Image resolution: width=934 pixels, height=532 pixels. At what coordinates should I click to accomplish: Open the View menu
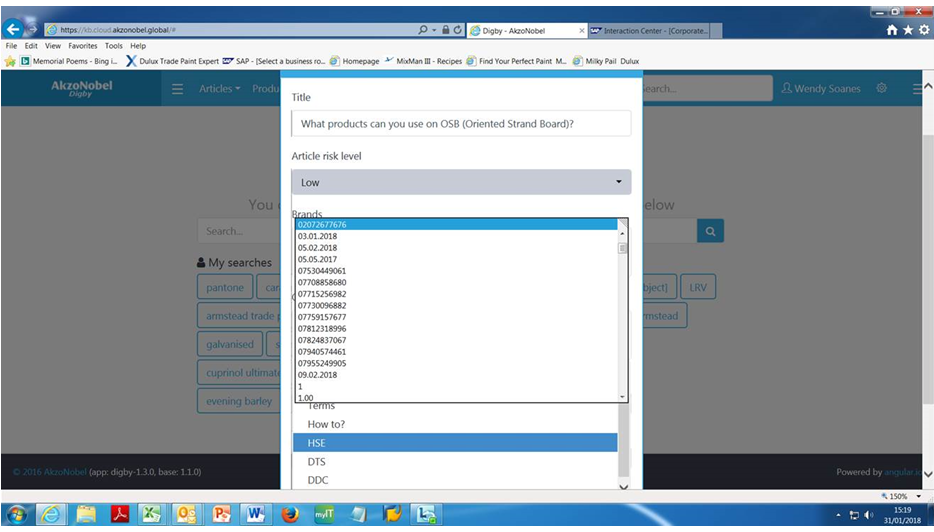[53, 46]
